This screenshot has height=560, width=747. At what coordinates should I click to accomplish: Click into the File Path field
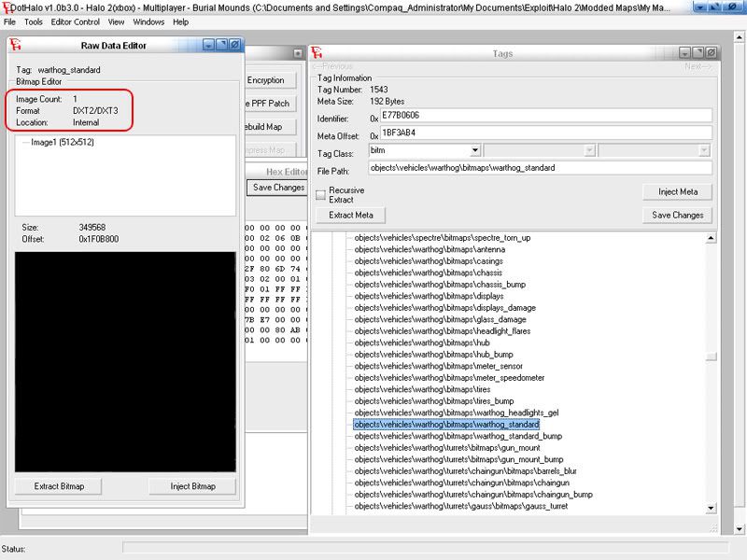pos(541,168)
